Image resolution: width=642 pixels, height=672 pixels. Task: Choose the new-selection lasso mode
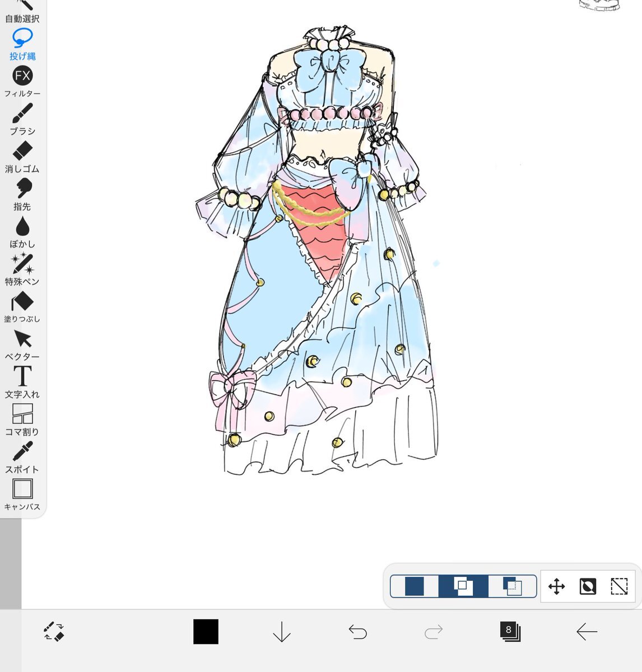[415, 586]
